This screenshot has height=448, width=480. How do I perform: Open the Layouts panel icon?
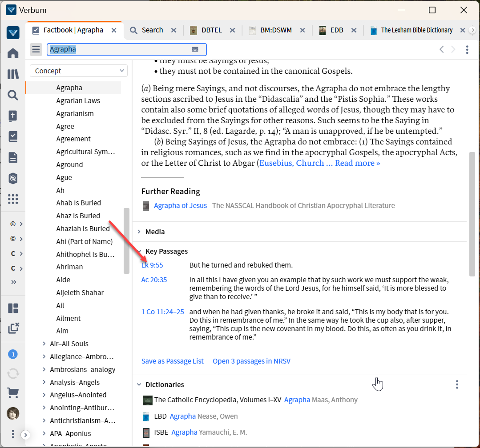pyautogui.click(x=13, y=308)
